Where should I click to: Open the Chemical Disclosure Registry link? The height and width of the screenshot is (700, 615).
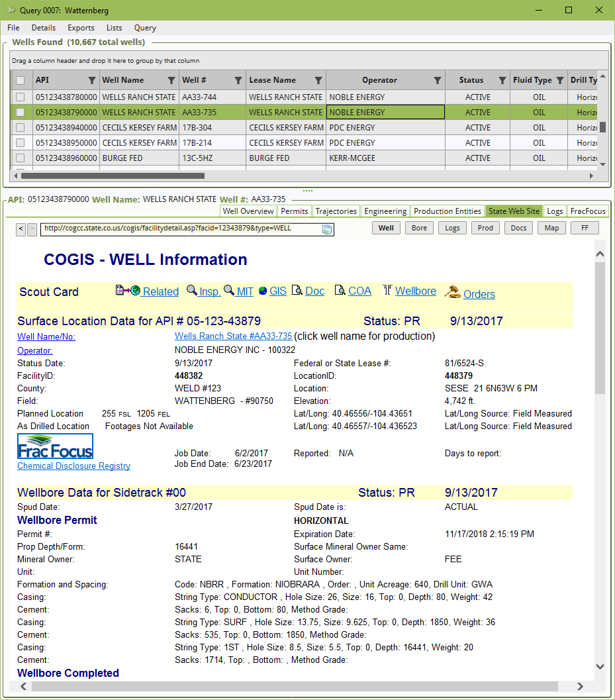73,466
